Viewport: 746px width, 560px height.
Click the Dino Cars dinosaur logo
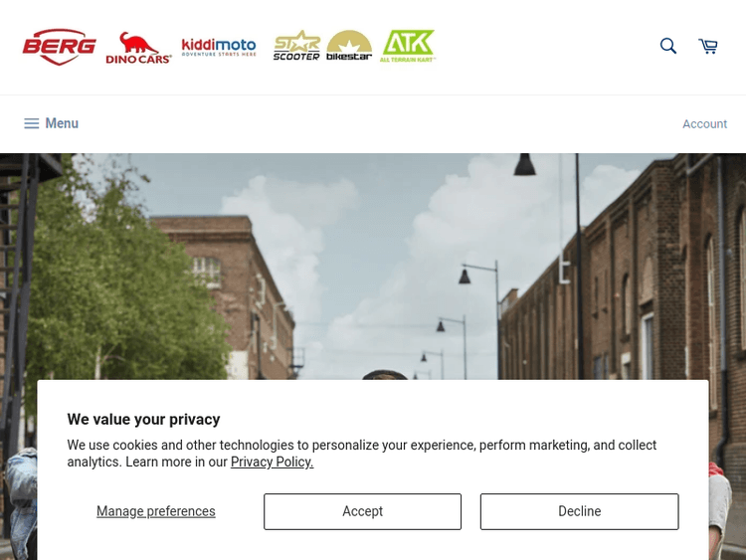[138, 48]
